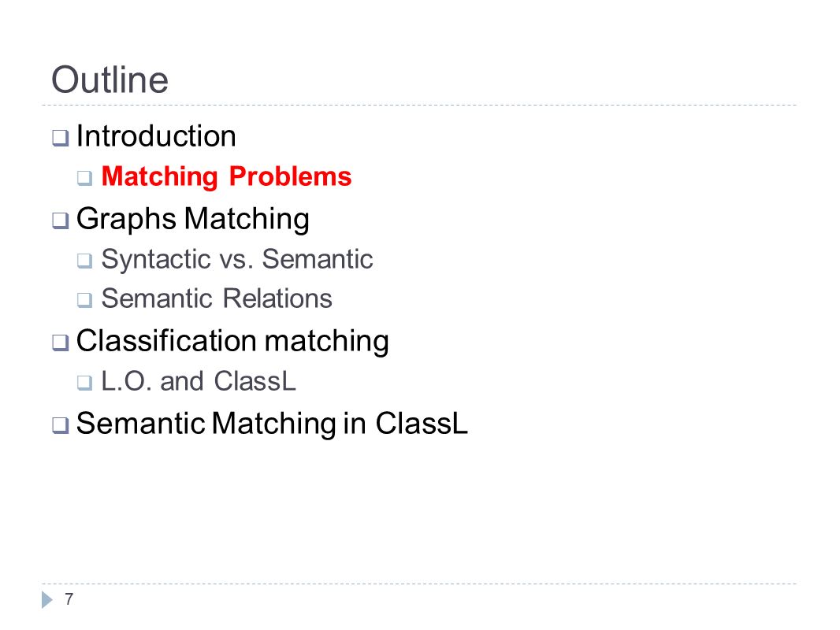Click the small bullet before L.O. and ClassL
This screenshot has height=630, width=840.
click(84, 384)
